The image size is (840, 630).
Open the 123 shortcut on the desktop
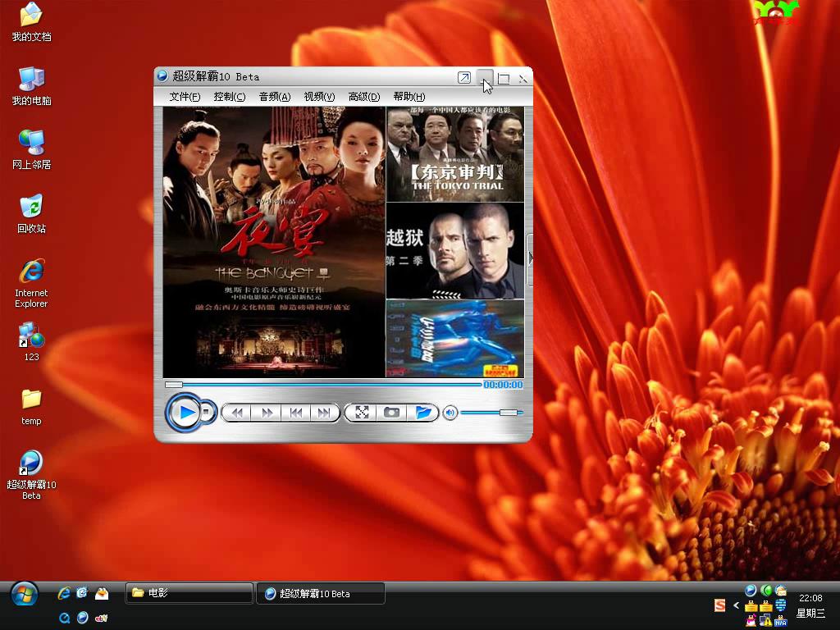pos(31,342)
